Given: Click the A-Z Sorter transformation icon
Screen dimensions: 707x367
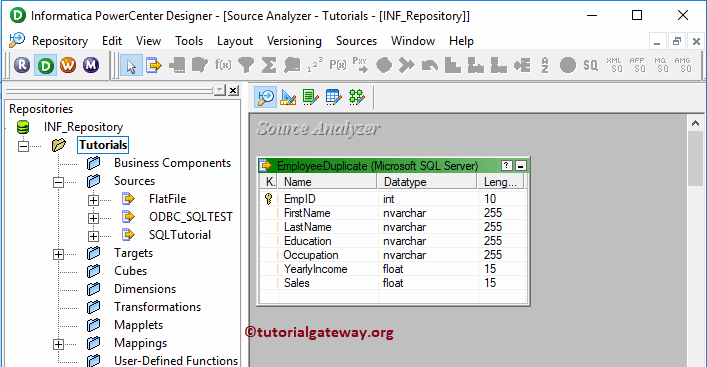Looking at the screenshot, I should [545, 65].
